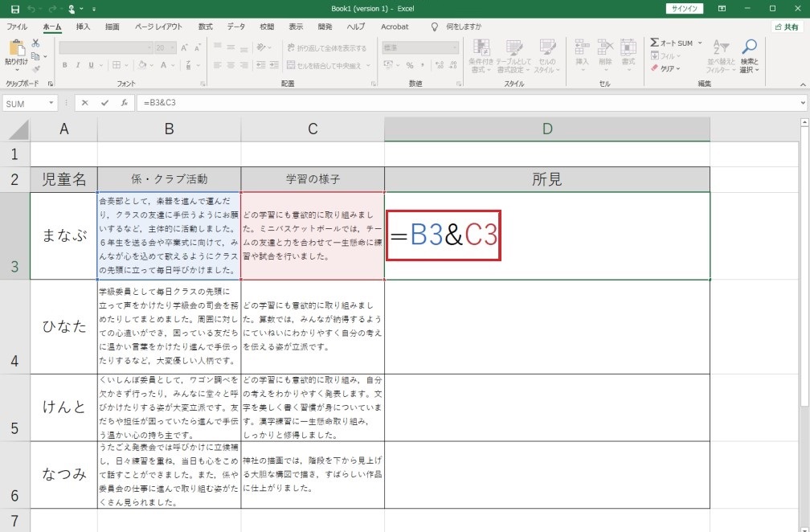Open the クリア clear menu
Image resolution: width=810 pixels, height=532 pixels.
665,68
